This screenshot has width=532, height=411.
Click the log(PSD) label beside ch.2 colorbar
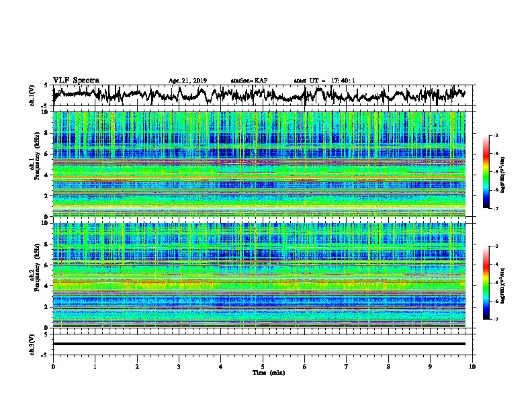pyautogui.click(x=502, y=286)
